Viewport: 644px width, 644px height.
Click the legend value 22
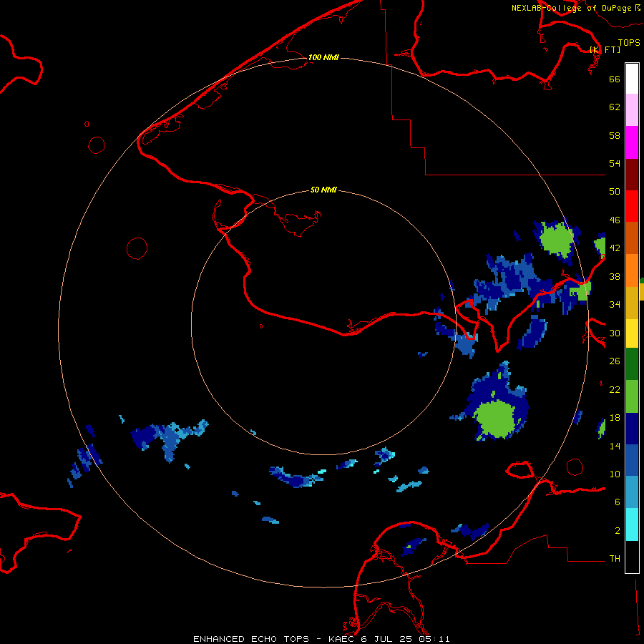click(615, 390)
